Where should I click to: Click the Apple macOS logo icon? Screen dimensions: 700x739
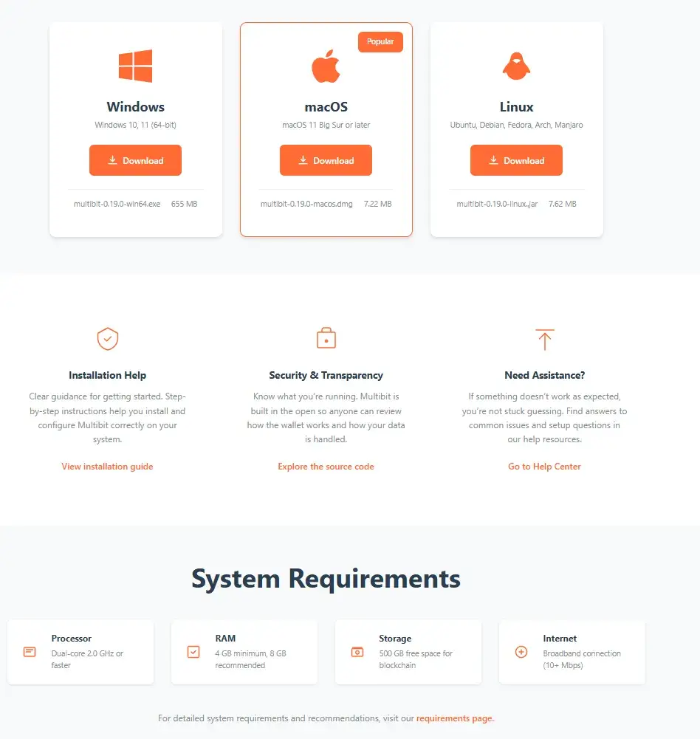tap(326, 66)
